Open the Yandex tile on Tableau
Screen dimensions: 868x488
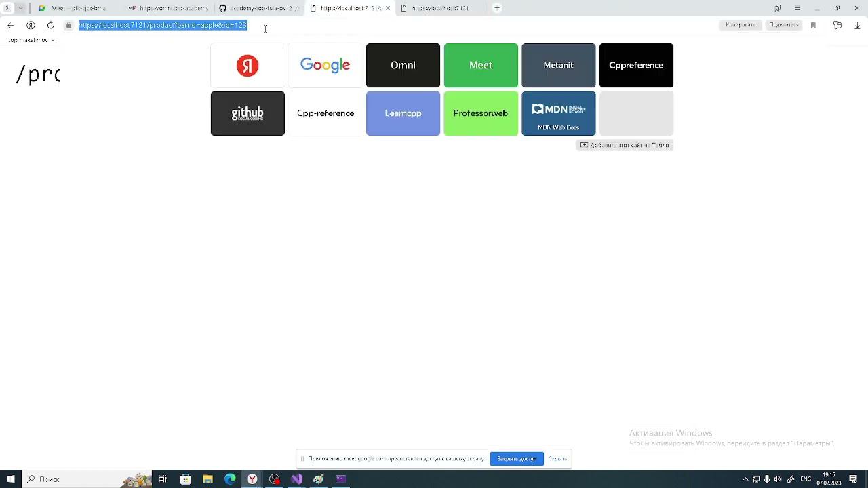click(x=248, y=65)
